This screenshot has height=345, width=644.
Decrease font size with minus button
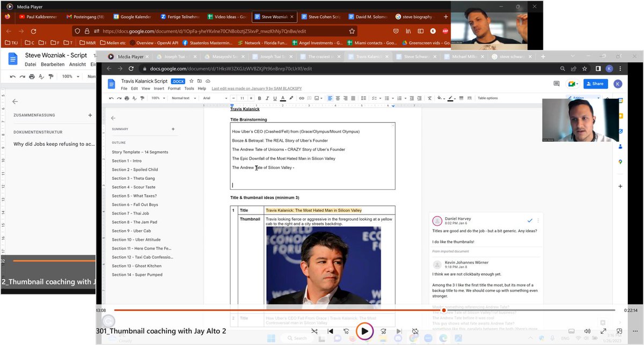[233, 98]
